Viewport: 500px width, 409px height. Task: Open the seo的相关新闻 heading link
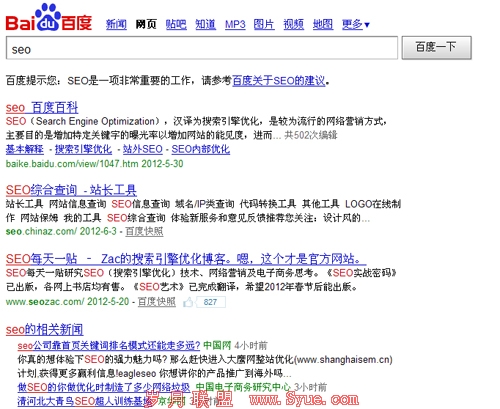pos(44,329)
